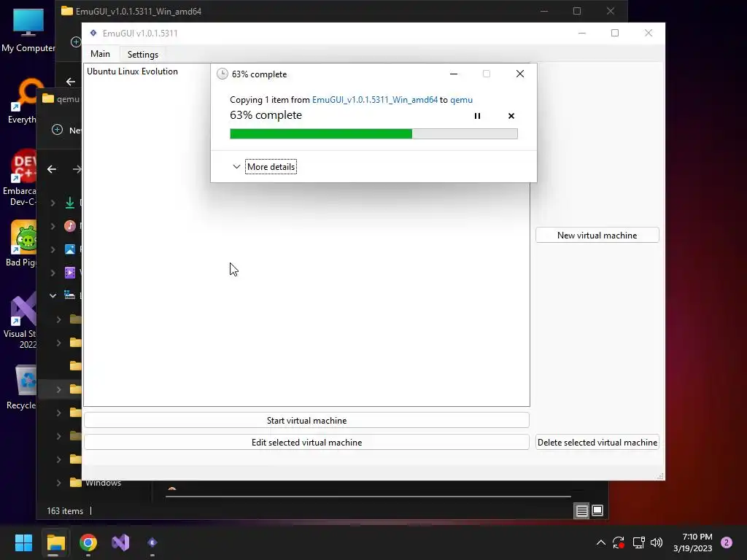Expand More details in copy dialog
Image resolution: width=747 pixels, height=560 pixels.
click(271, 167)
